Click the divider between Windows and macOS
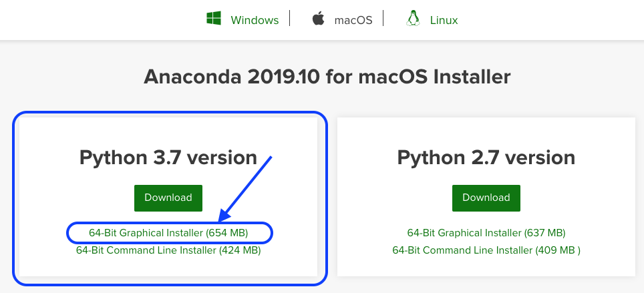The image size is (644, 293). point(290,19)
